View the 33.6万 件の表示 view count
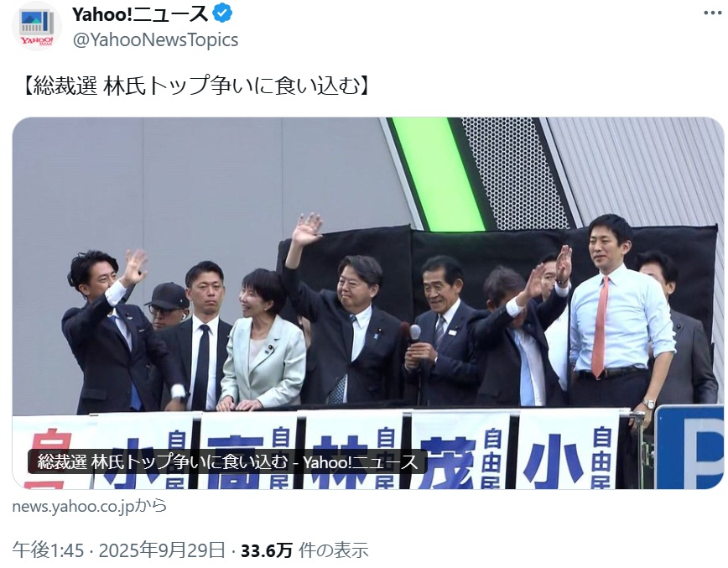Viewport: 728px width, 568px height. (x=304, y=550)
